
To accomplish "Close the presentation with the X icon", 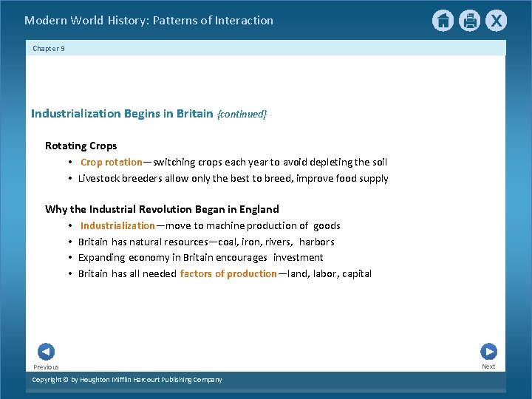I will 496,21.
